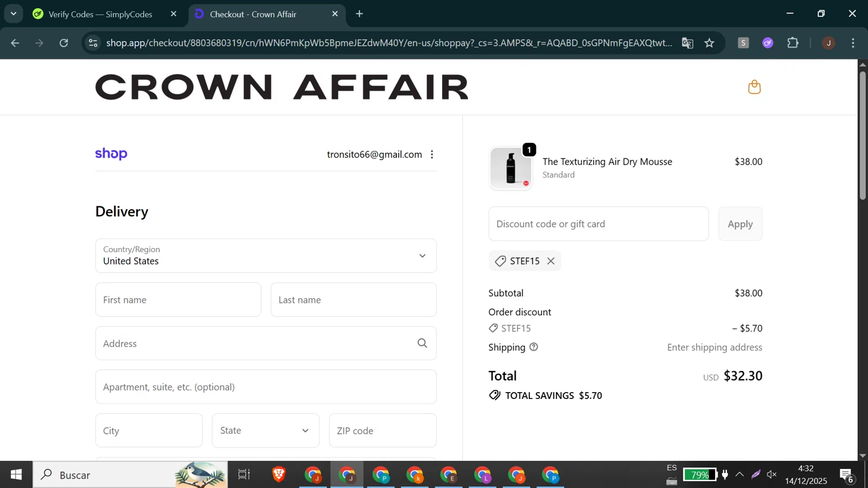Click the translate page icon

click(x=687, y=43)
